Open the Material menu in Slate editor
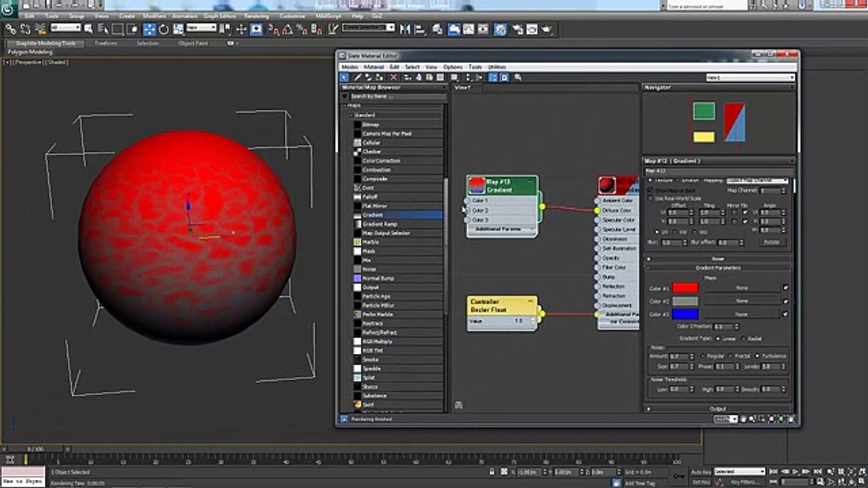Screen dimensions: 868x488 pyautogui.click(x=374, y=67)
